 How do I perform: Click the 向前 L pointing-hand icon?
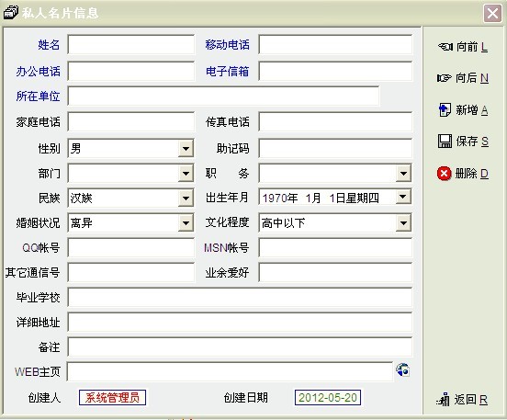point(445,47)
